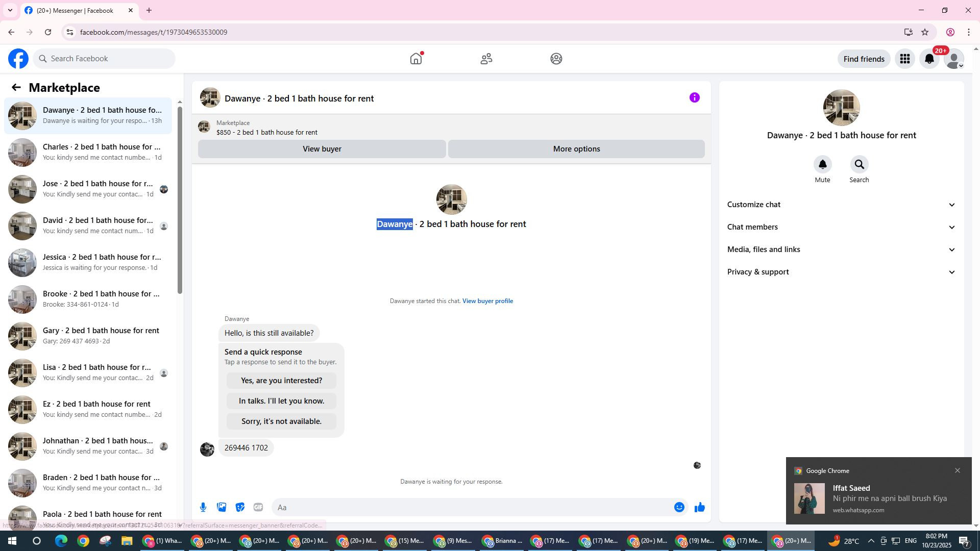Open the Friends tab in the top navigation
The width and height of the screenshot is (980, 551).
[486, 59]
